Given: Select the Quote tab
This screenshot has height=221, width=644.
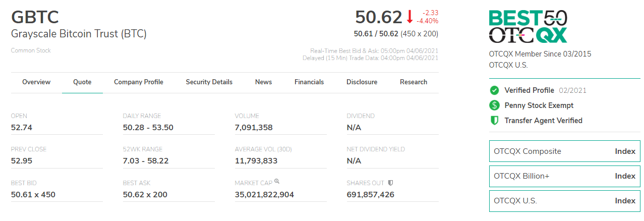Looking at the screenshot, I should pyautogui.click(x=82, y=82).
